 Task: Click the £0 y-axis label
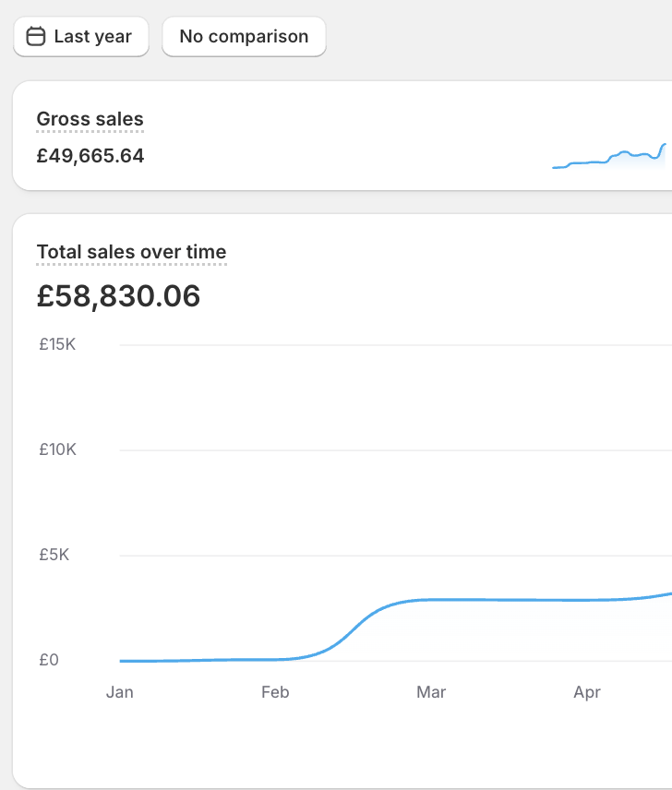pyautogui.click(x=49, y=661)
